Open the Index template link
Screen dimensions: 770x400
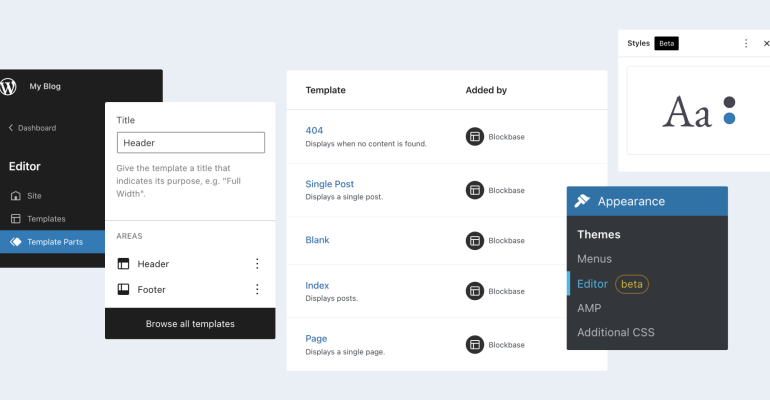tap(317, 286)
